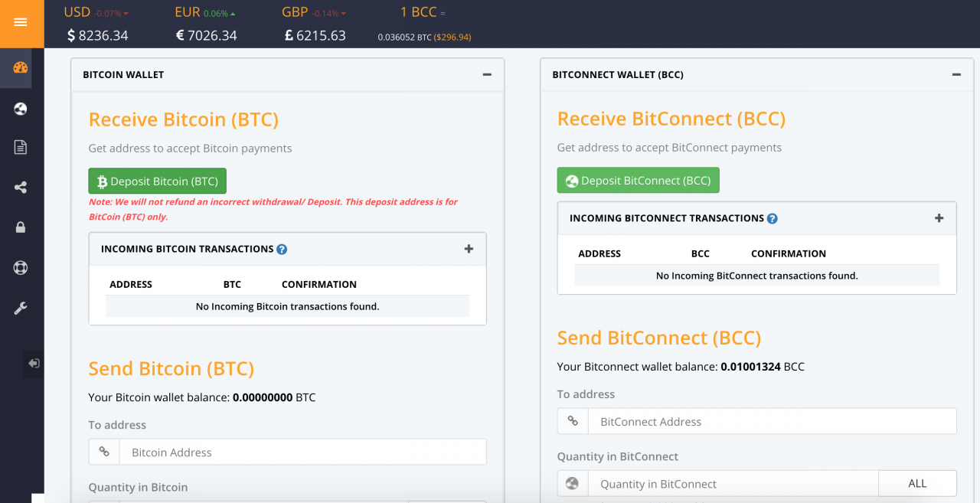Expand Incoming Bitcoin Transactions section
This screenshot has width=980, height=503.
tap(469, 249)
